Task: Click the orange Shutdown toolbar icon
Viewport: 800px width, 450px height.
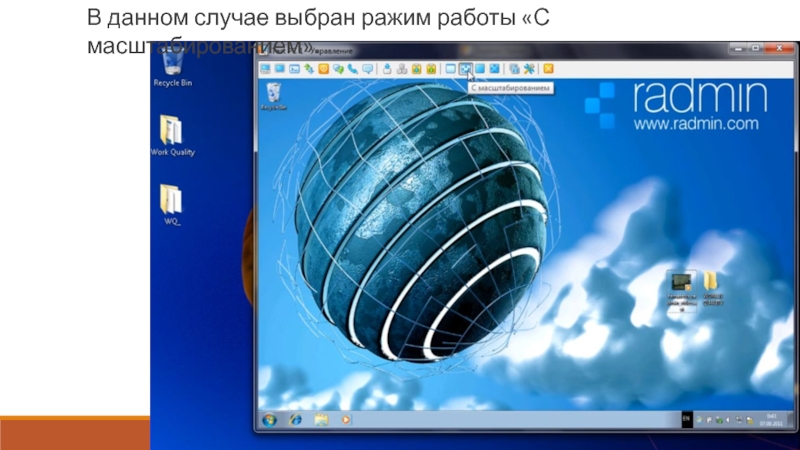Action: point(324,68)
